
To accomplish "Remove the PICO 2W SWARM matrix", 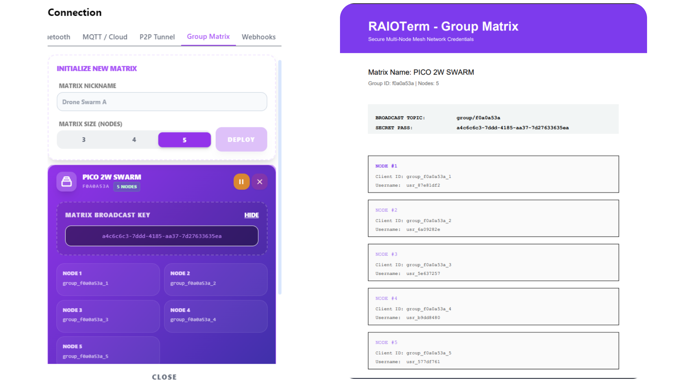I will pos(260,182).
